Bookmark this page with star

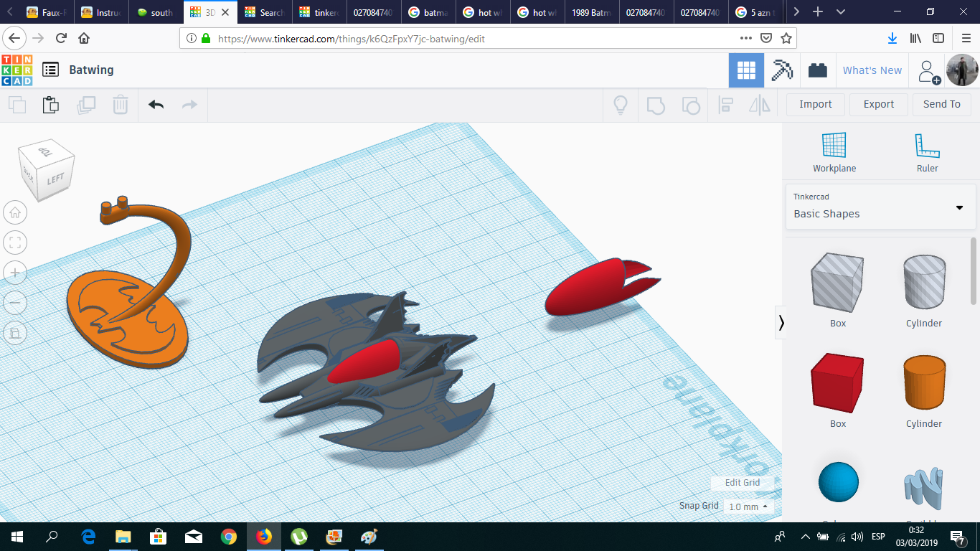click(786, 39)
